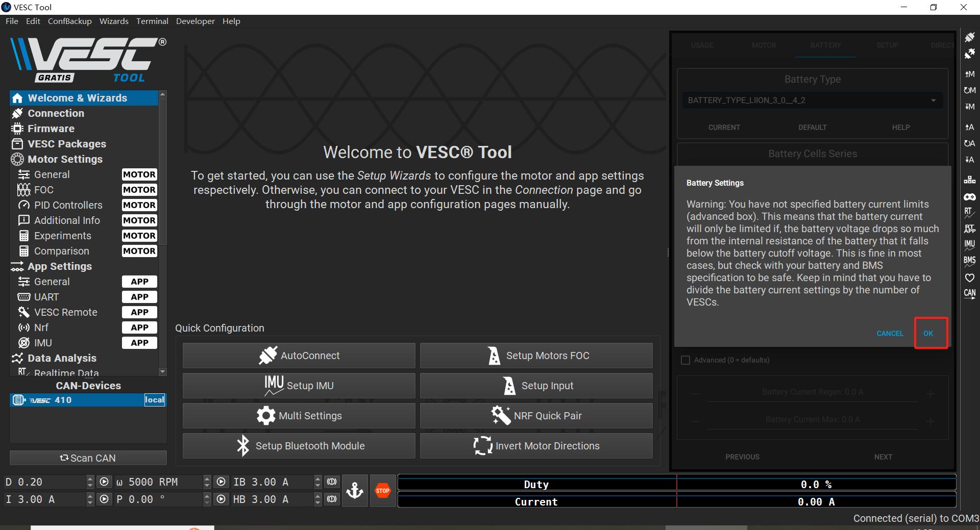Open the Wizards menu
The image size is (980, 530).
(114, 21)
